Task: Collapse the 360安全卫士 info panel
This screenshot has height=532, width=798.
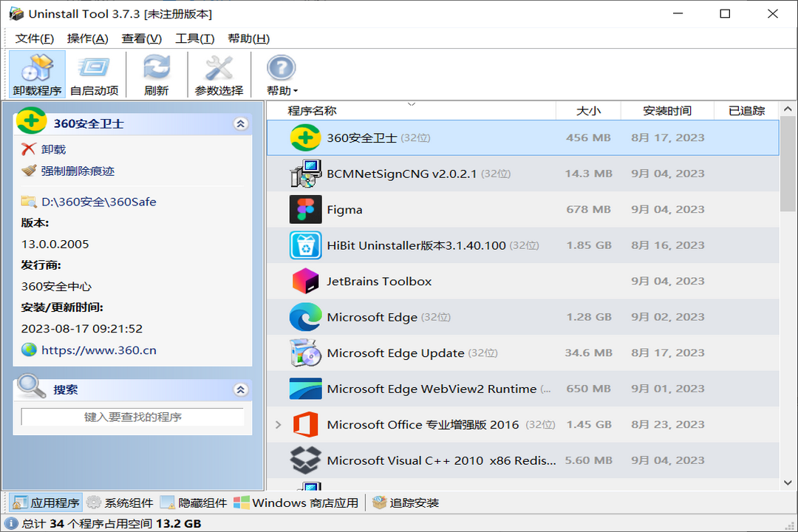Action: [x=240, y=123]
